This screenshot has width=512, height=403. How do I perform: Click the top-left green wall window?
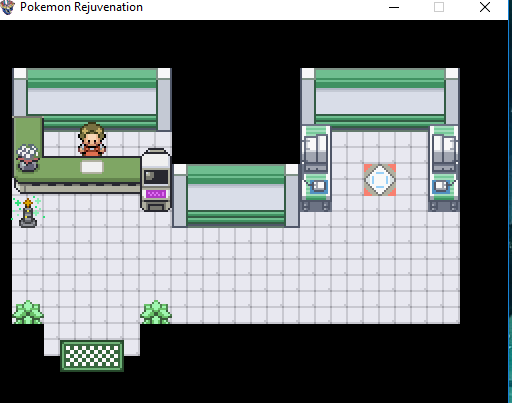(x=92, y=99)
